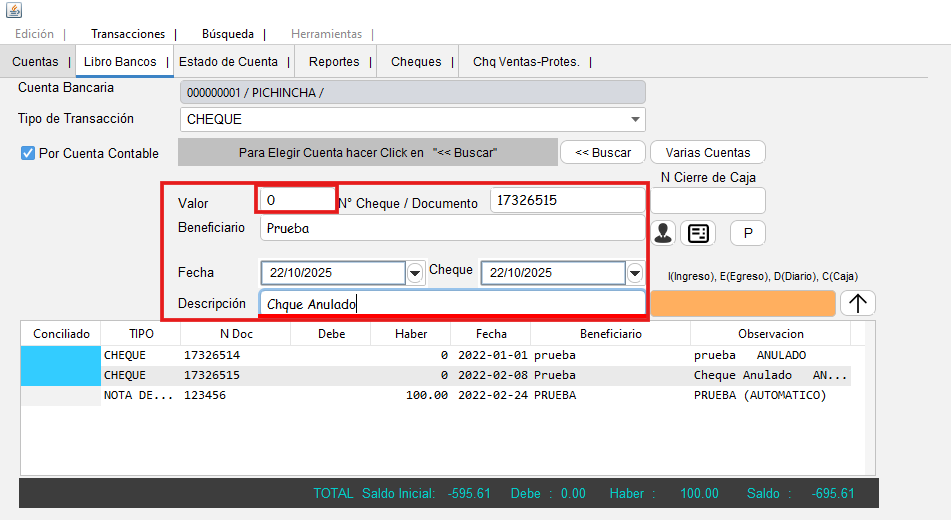Click the person beneficiary icon button

pos(663,233)
